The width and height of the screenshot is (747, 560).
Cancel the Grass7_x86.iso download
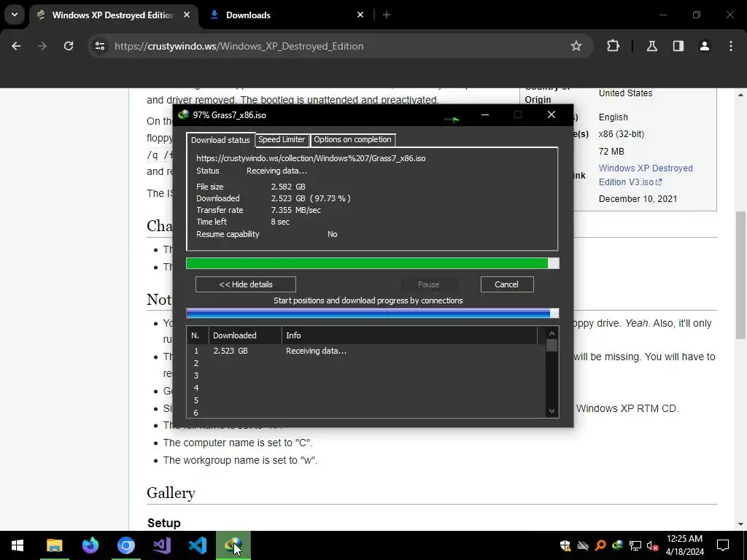coord(506,284)
